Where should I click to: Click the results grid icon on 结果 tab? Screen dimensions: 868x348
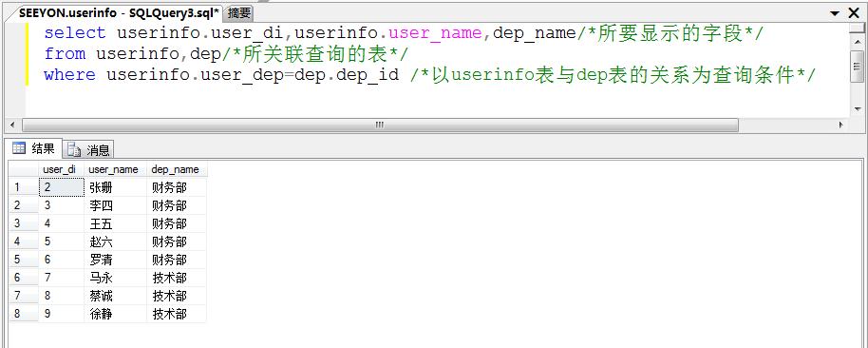[19, 148]
